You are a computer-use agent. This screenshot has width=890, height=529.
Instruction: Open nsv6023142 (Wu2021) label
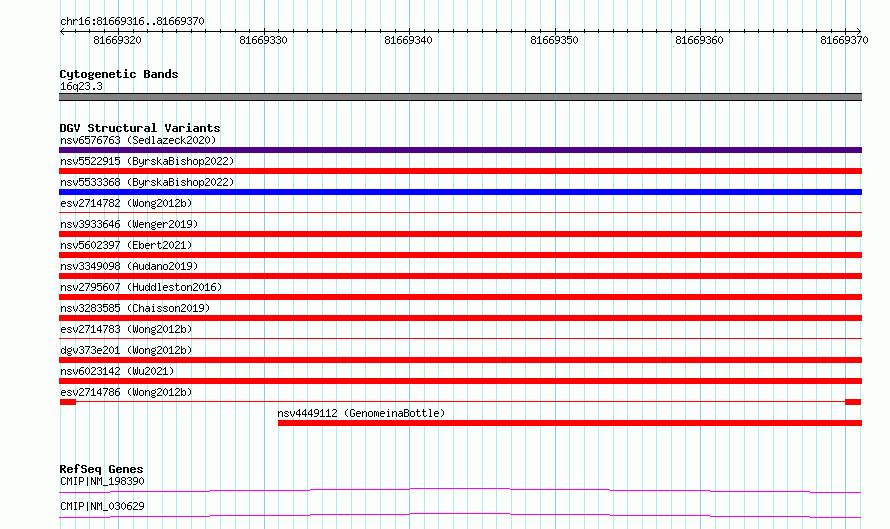click(x=117, y=371)
